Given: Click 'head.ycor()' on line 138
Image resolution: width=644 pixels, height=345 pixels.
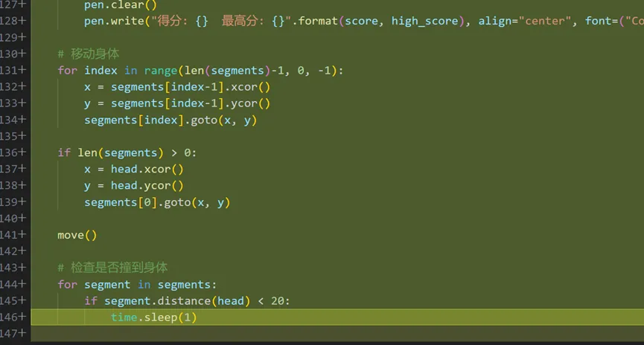Looking at the screenshot, I should click(147, 185).
